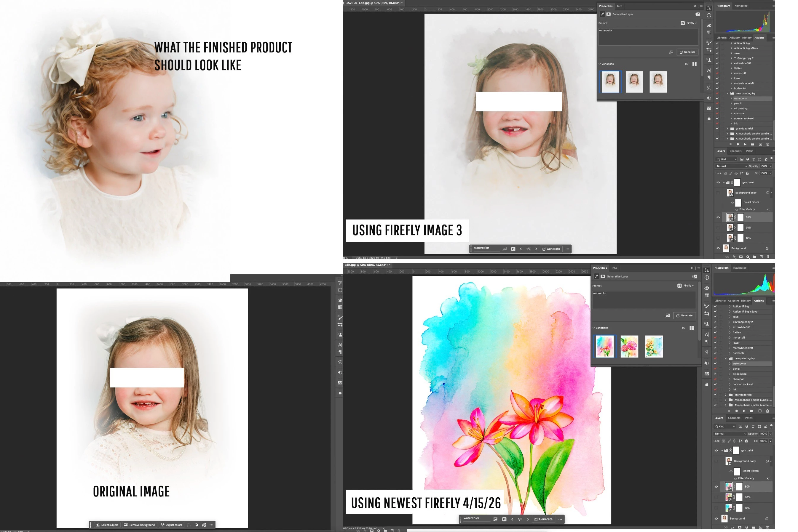This screenshot has height=532, width=798.
Task: Click generative layer icon right of portrait panel header
Action: pos(697,14)
